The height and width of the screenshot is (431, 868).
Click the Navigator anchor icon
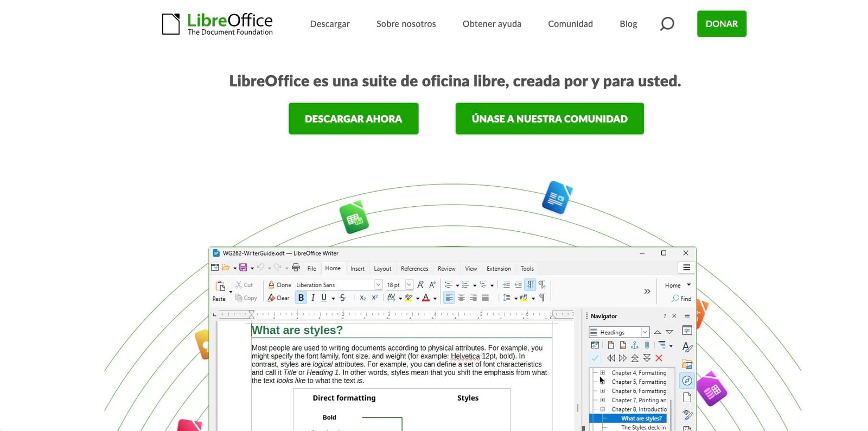click(635, 345)
